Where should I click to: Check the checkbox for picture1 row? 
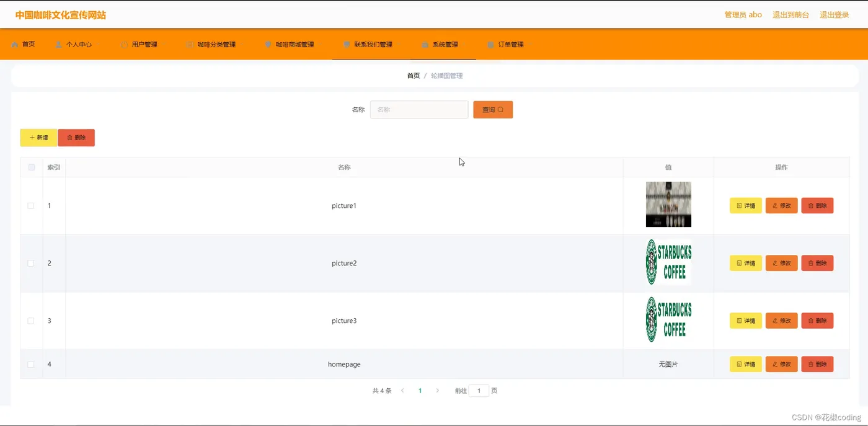click(x=31, y=206)
